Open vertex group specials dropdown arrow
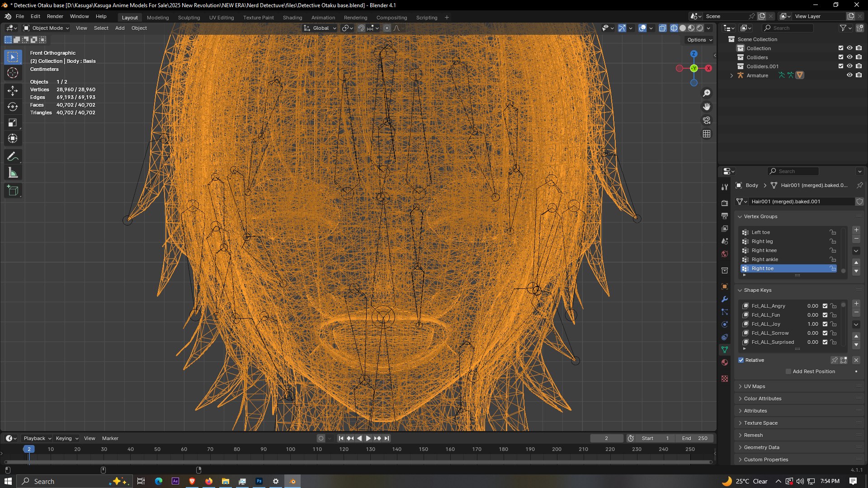868x488 pixels. tap(856, 251)
